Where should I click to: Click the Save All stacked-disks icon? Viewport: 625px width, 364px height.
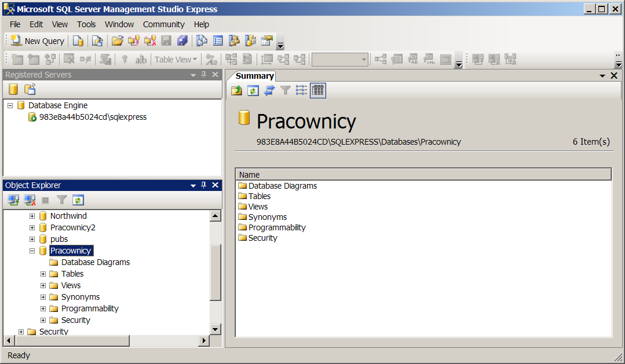tap(182, 41)
